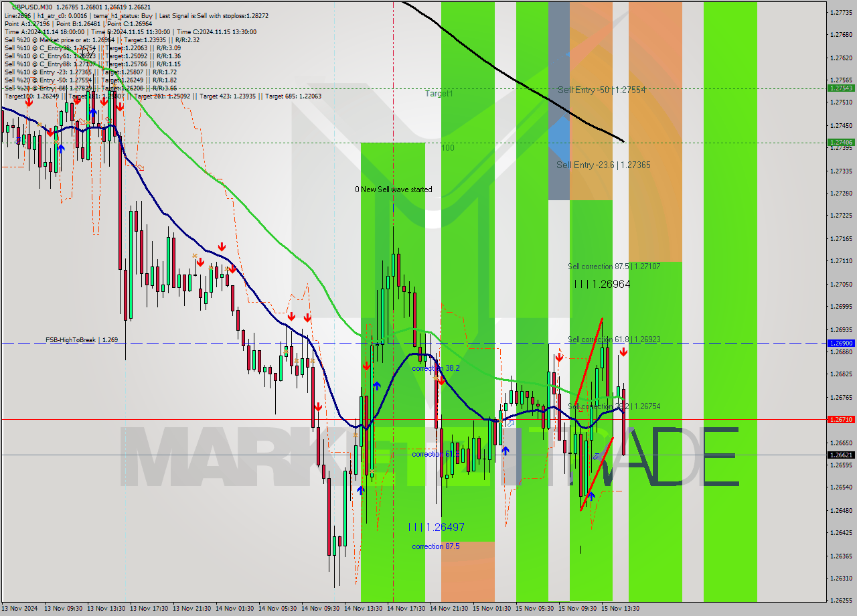Click the '14 Nov 09:30' time axis label
Screen dimensions: 857x616
pos(321,609)
